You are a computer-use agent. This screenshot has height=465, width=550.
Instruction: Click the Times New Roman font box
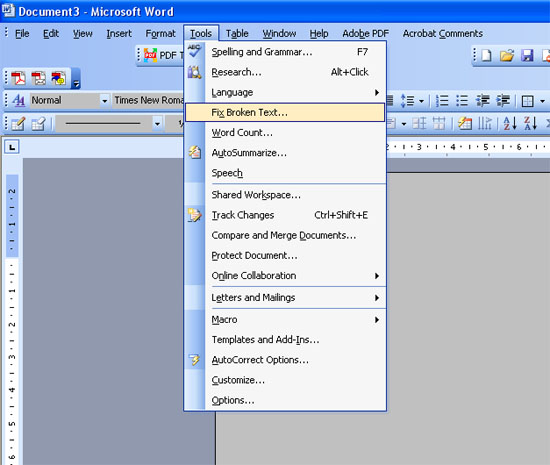point(148,101)
